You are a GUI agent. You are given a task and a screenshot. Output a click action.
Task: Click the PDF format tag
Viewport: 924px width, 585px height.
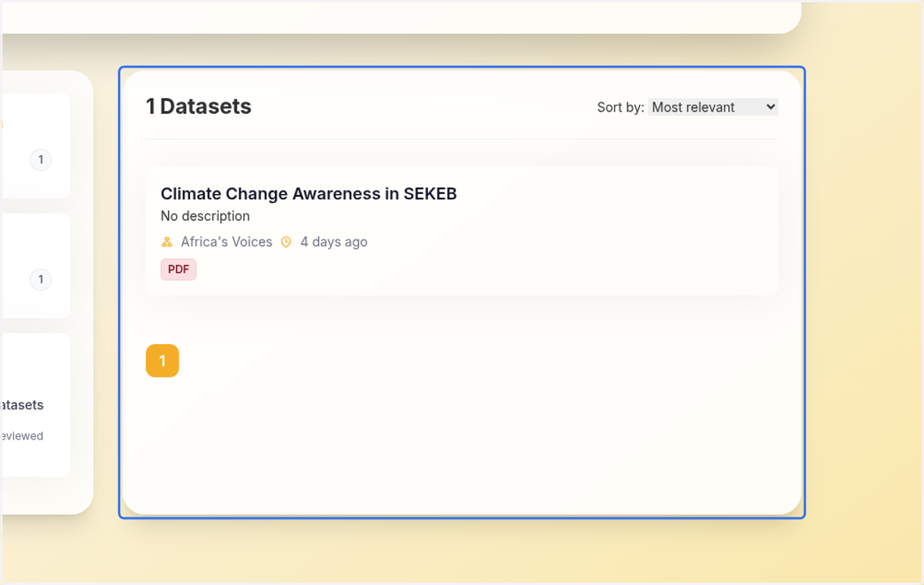point(179,269)
